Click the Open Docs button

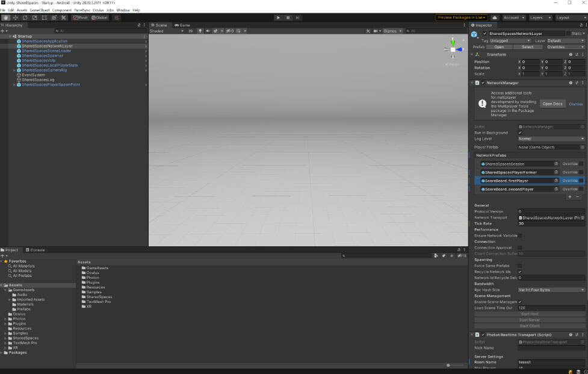tap(552, 104)
